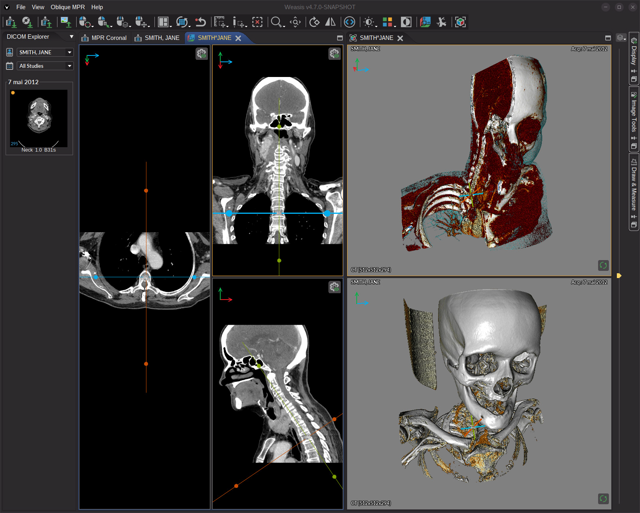This screenshot has height=513, width=640.
Task: Open the left mouse button action dropdown
Action: [86, 22]
